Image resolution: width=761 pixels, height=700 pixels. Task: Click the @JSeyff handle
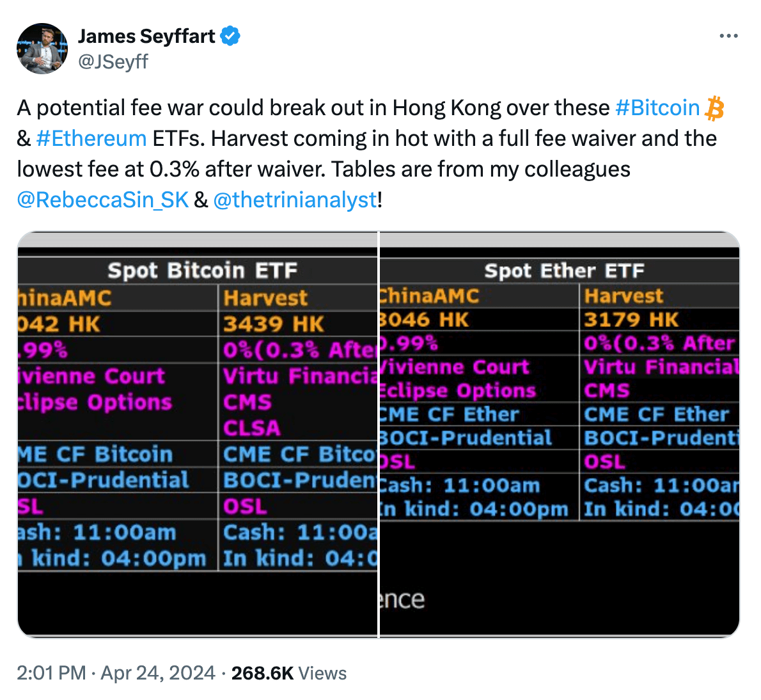coord(113,62)
